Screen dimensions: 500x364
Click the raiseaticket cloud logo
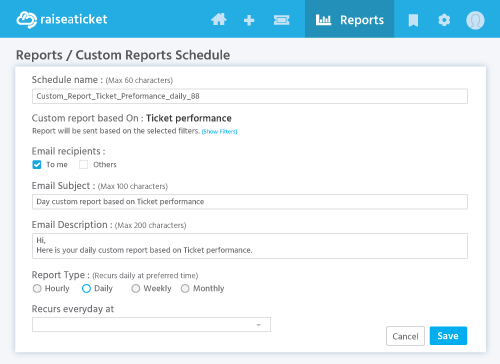coord(26,20)
